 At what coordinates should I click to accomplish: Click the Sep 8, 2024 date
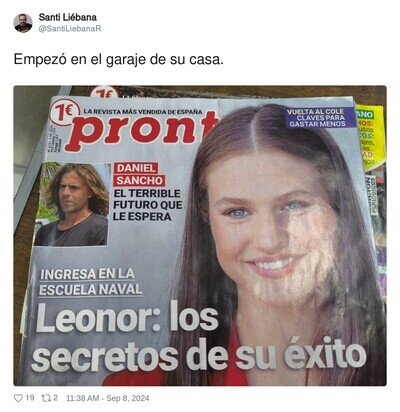coord(128,398)
